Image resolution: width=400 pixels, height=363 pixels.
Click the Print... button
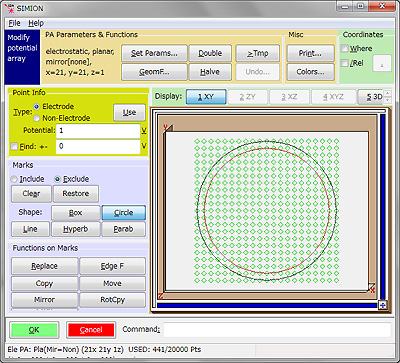[x=310, y=53]
